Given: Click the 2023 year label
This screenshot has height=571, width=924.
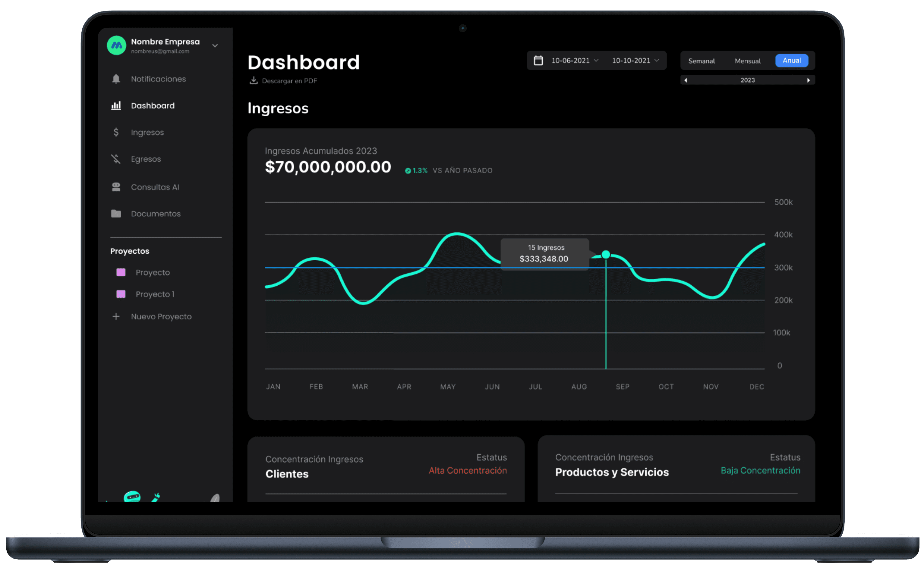Looking at the screenshot, I should (x=747, y=80).
